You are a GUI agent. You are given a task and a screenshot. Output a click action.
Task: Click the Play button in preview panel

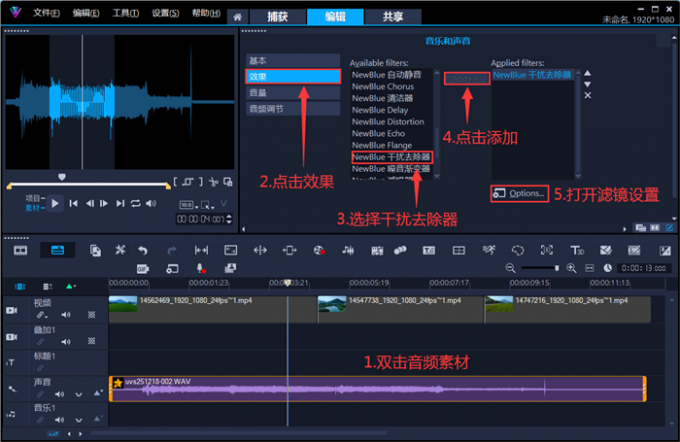coord(56,203)
